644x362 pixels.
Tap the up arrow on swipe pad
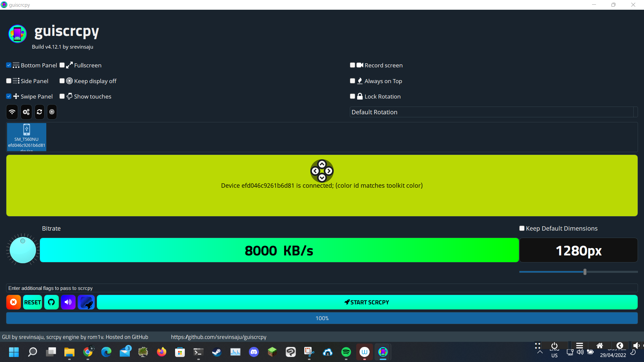322,164
